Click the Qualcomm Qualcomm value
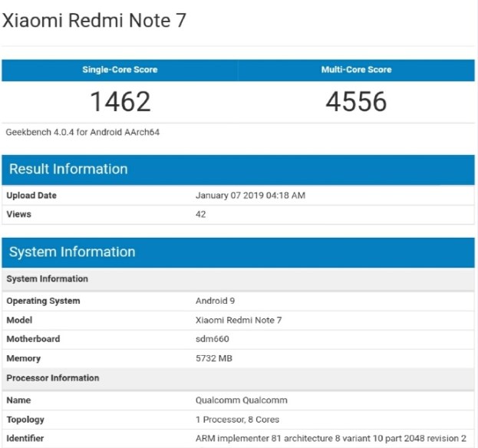478x448 pixels. coord(242,400)
